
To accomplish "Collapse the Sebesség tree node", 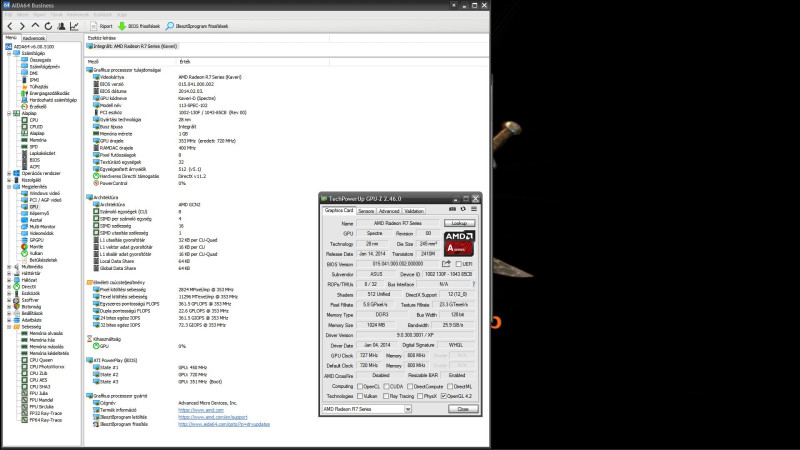I will pyautogui.click(x=9, y=327).
